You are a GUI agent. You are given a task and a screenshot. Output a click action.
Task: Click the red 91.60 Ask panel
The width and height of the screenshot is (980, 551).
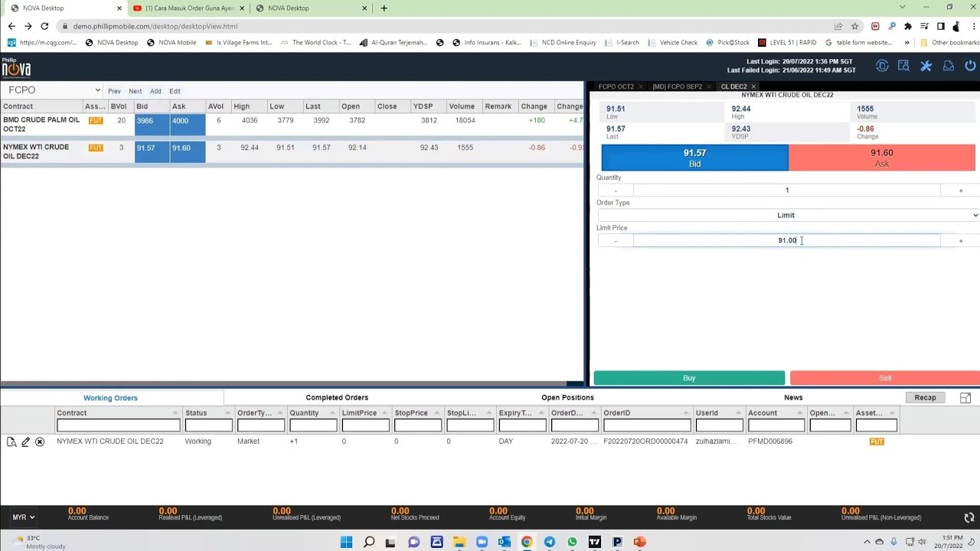coord(882,158)
